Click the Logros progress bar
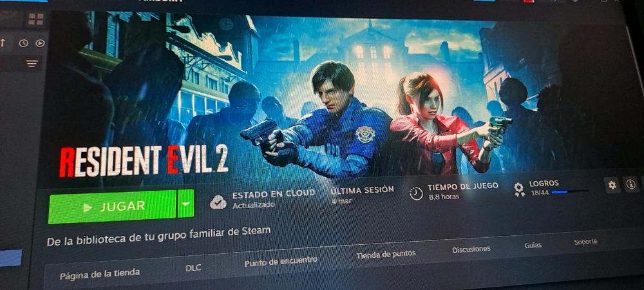 [570, 191]
